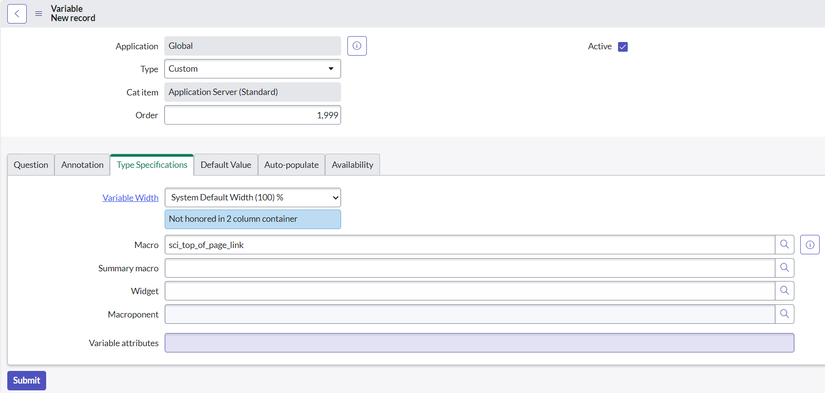Switch to the Annotation tab

pyautogui.click(x=82, y=165)
